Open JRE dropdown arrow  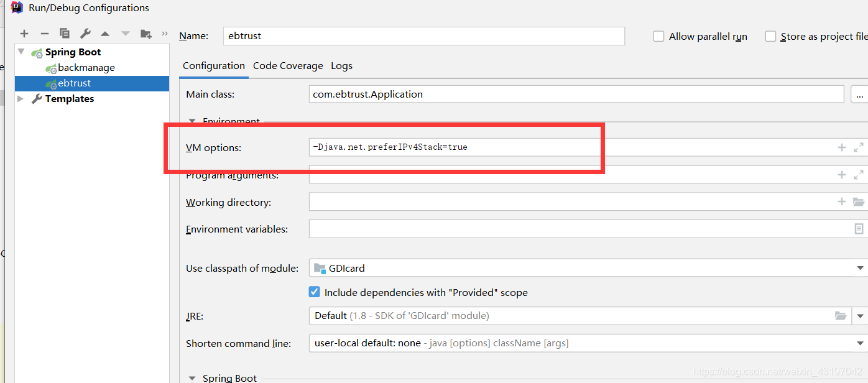point(860,316)
